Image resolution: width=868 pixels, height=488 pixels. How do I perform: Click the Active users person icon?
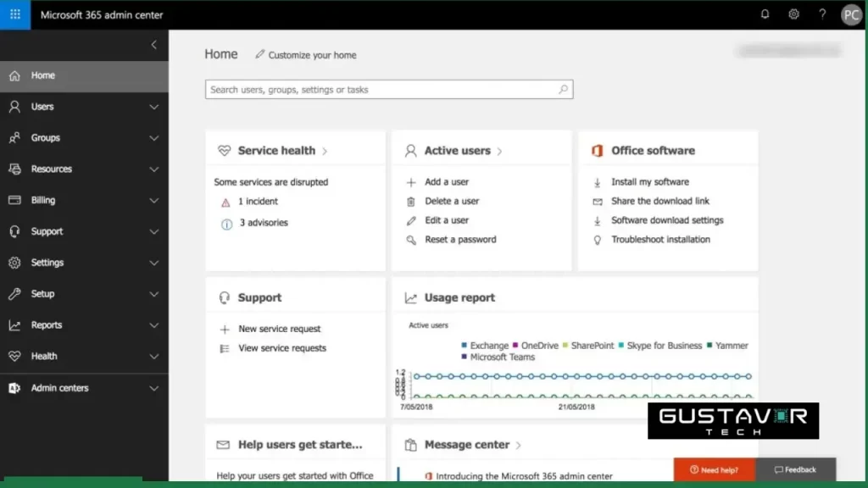[410, 151]
